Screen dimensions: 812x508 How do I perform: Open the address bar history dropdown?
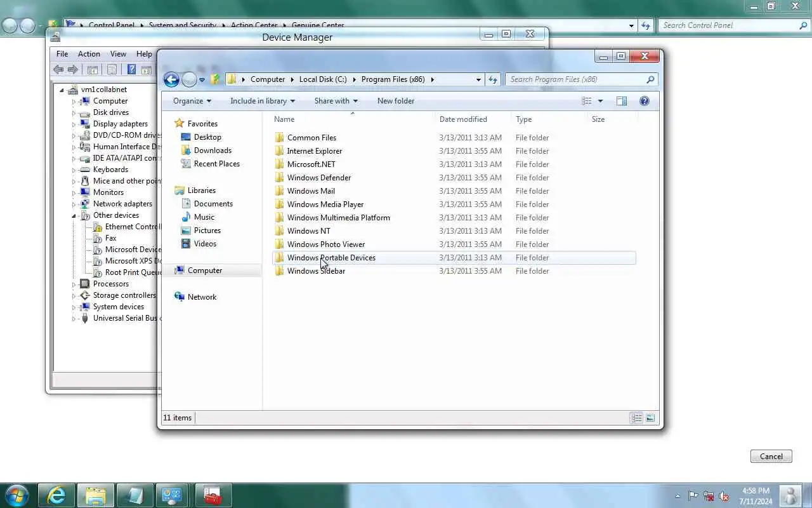pos(478,79)
